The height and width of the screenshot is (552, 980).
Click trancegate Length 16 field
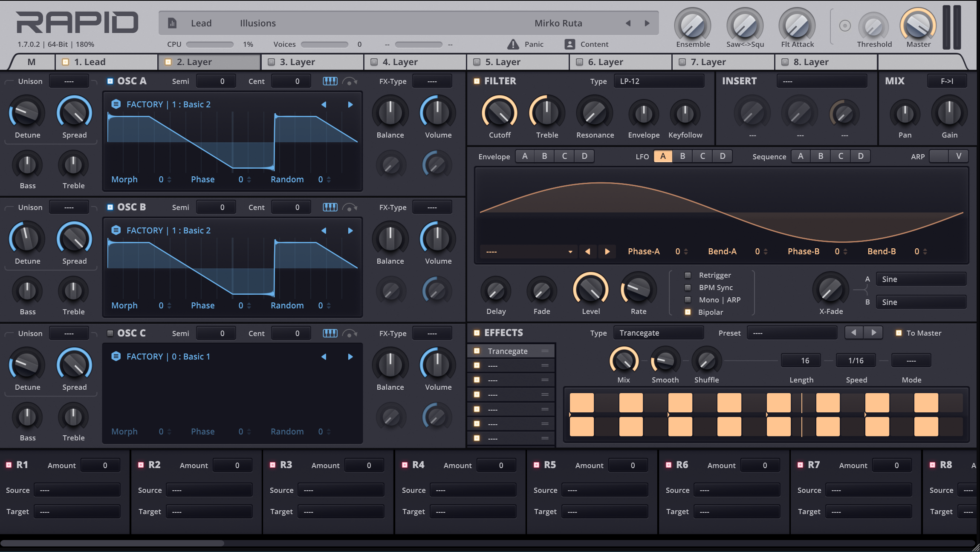coord(801,360)
